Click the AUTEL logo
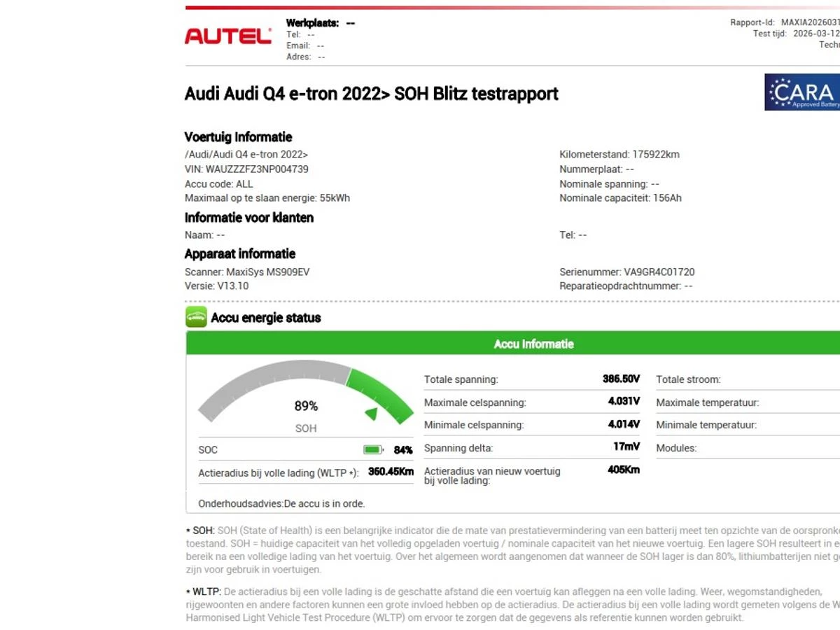The image size is (840, 630). tap(227, 36)
